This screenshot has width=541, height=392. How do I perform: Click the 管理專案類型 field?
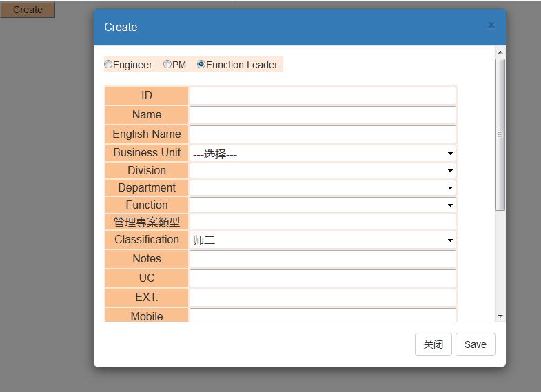(x=323, y=223)
